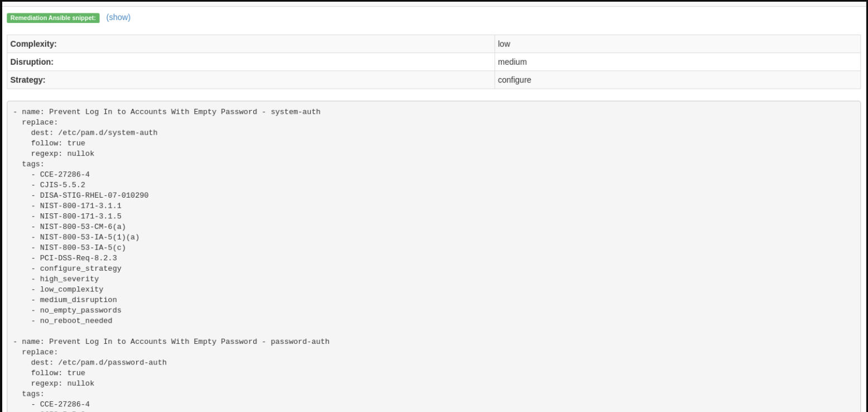Click the Remediation Ansible snippet green label

(54, 18)
